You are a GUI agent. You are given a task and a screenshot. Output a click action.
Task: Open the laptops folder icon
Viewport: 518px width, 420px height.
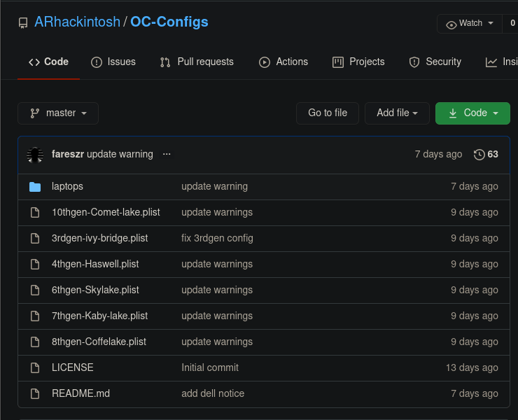pos(35,187)
